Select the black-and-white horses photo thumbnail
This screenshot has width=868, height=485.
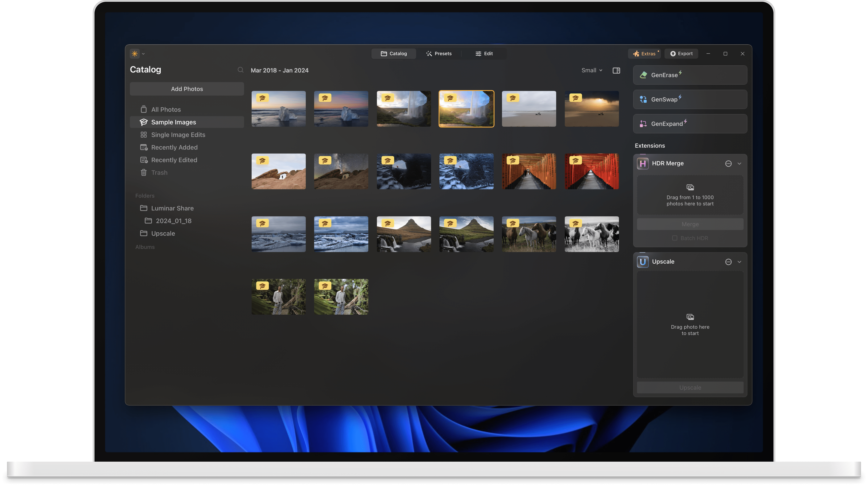click(x=592, y=234)
